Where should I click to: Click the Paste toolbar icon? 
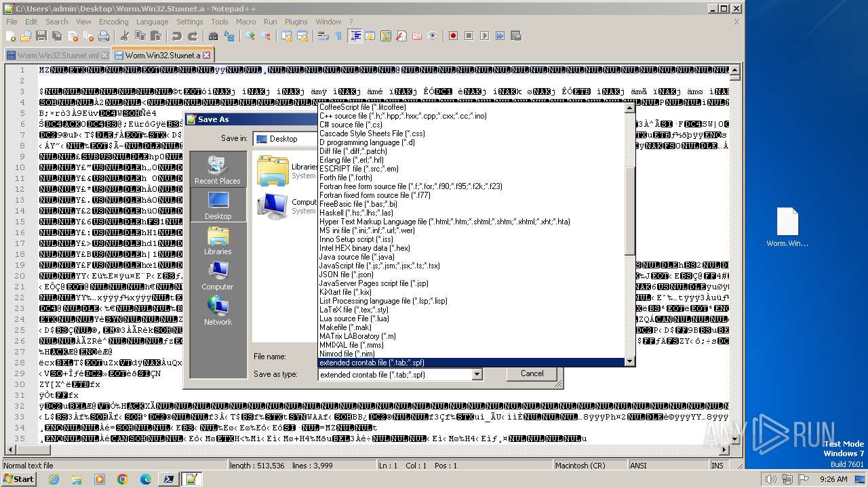click(155, 36)
